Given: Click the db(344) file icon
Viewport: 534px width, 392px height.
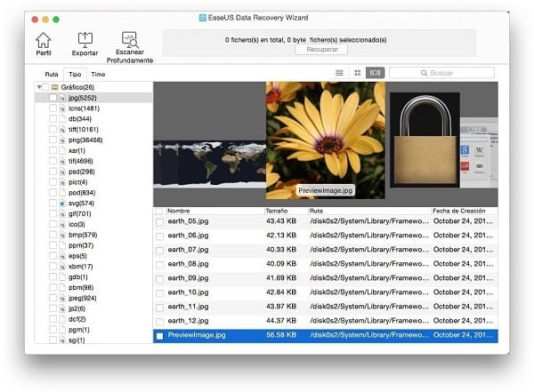Looking at the screenshot, I should (x=62, y=119).
